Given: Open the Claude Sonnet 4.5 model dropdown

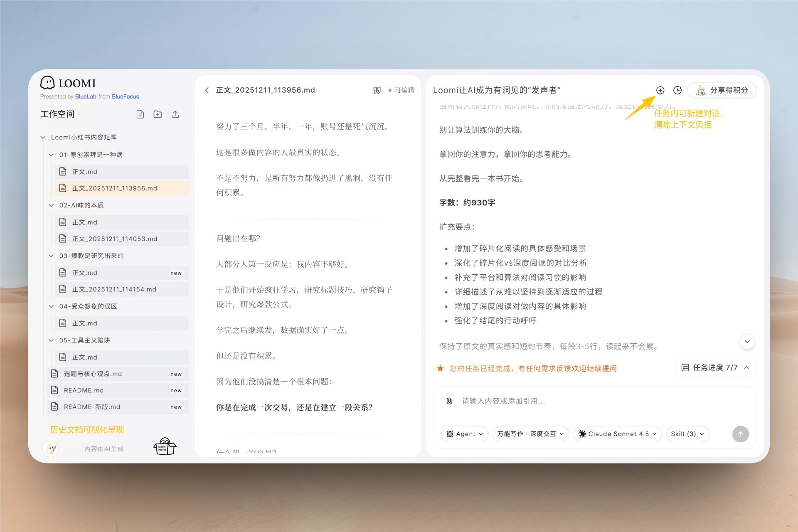Looking at the screenshot, I should pyautogui.click(x=617, y=433).
